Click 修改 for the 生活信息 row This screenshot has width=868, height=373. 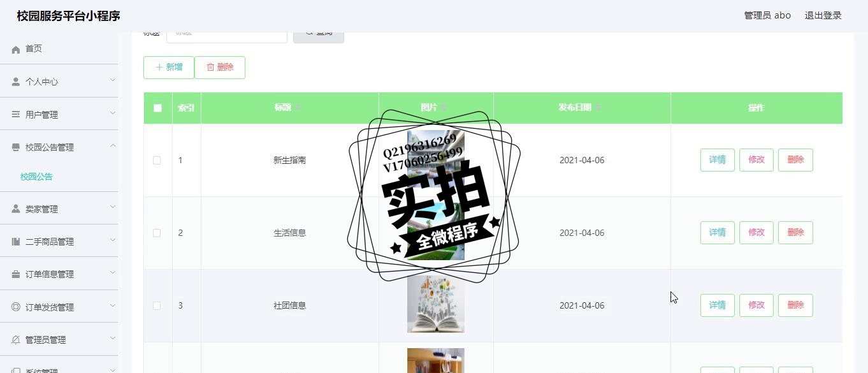756,233
